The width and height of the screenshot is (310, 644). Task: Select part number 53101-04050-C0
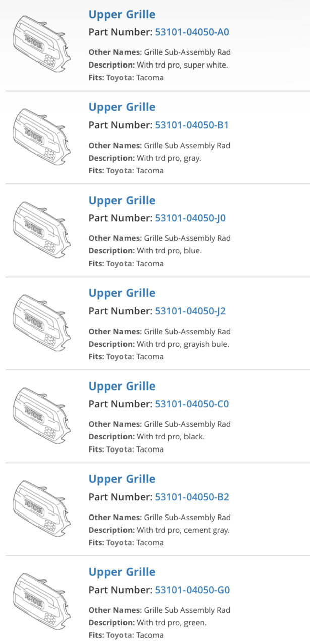pyautogui.click(x=192, y=404)
